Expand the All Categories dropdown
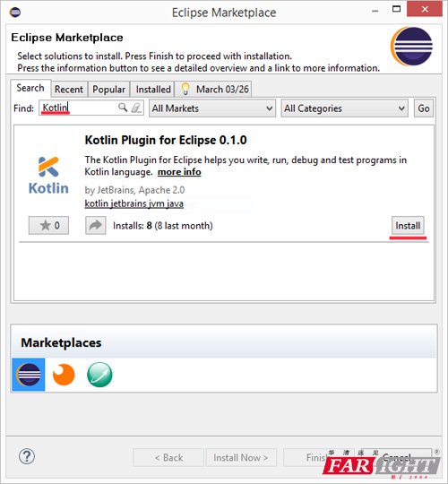Viewport: 448px width, 484px height. (344, 108)
